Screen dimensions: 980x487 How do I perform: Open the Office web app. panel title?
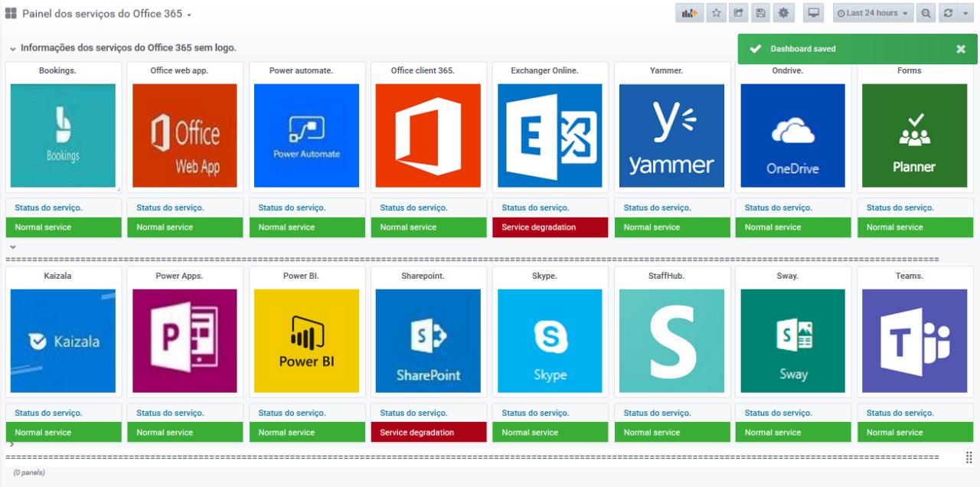tap(179, 70)
